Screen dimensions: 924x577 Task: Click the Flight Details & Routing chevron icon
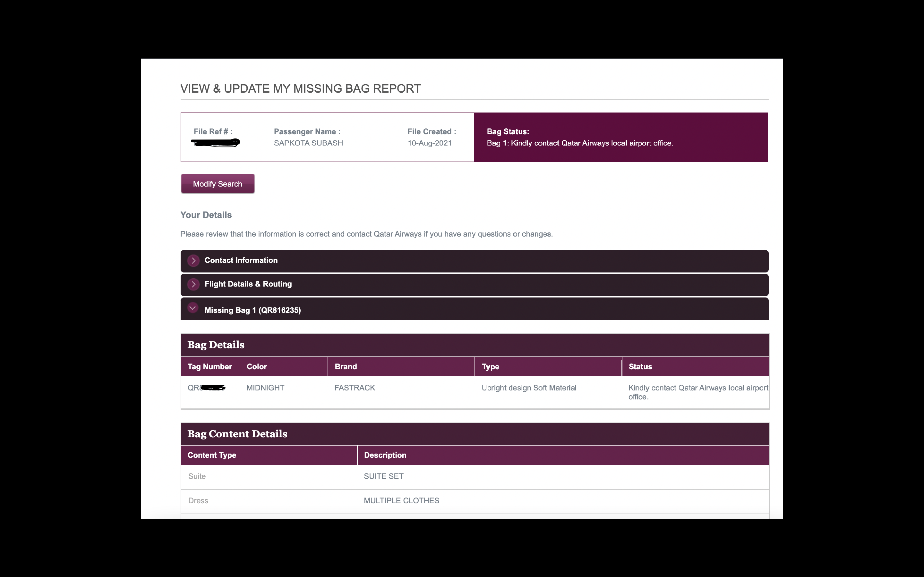[x=193, y=284]
